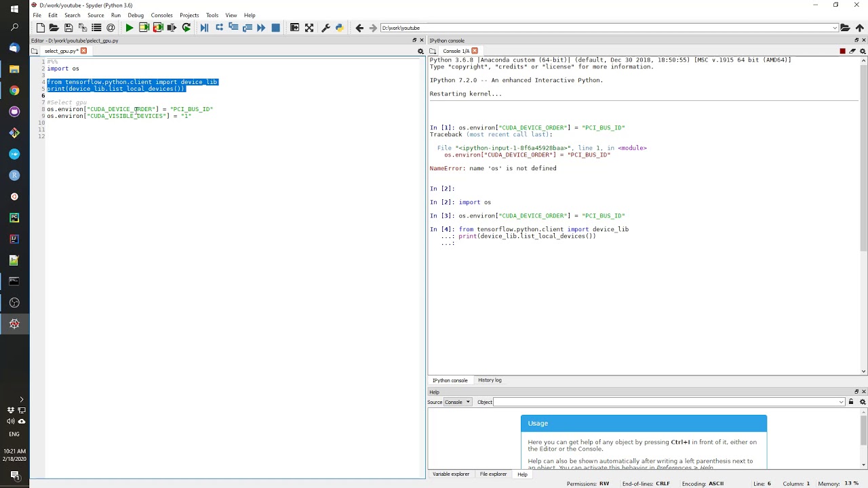The width and height of the screenshot is (868, 488).
Task: Step out and return in debugger
Action: pos(248,28)
